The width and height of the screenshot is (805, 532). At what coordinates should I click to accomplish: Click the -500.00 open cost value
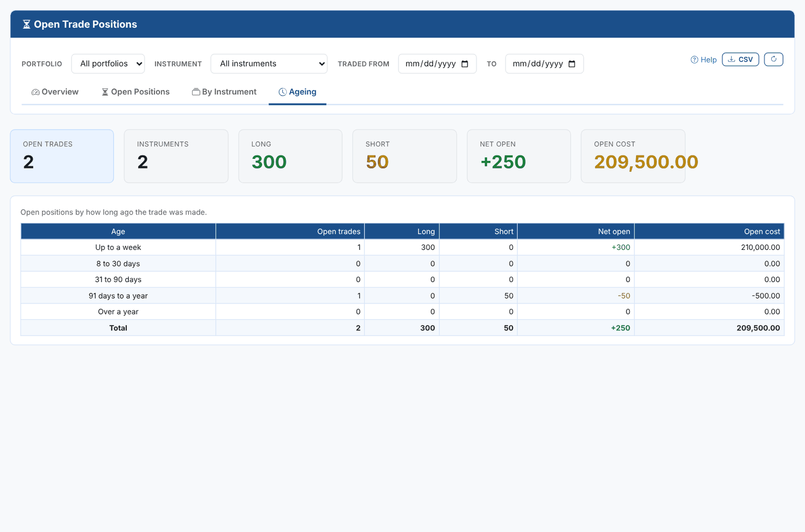click(766, 296)
